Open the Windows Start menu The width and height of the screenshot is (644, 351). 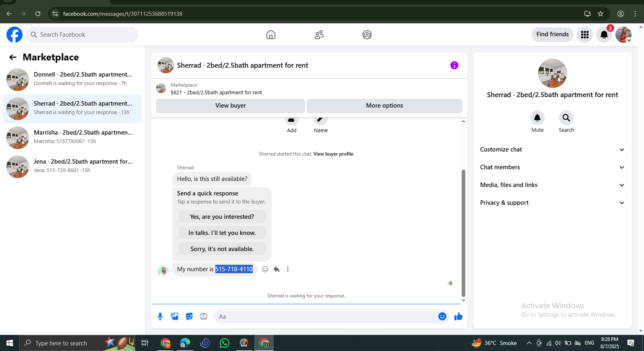[10, 343]
